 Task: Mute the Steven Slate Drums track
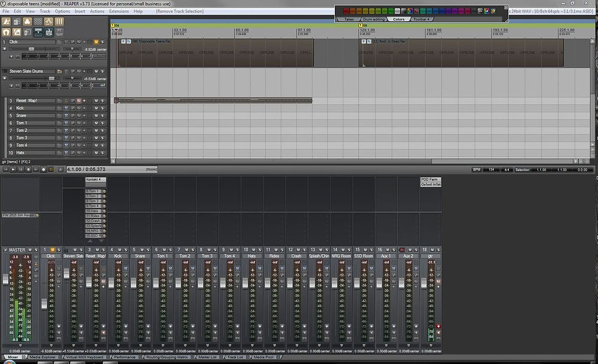pos(96,71)
